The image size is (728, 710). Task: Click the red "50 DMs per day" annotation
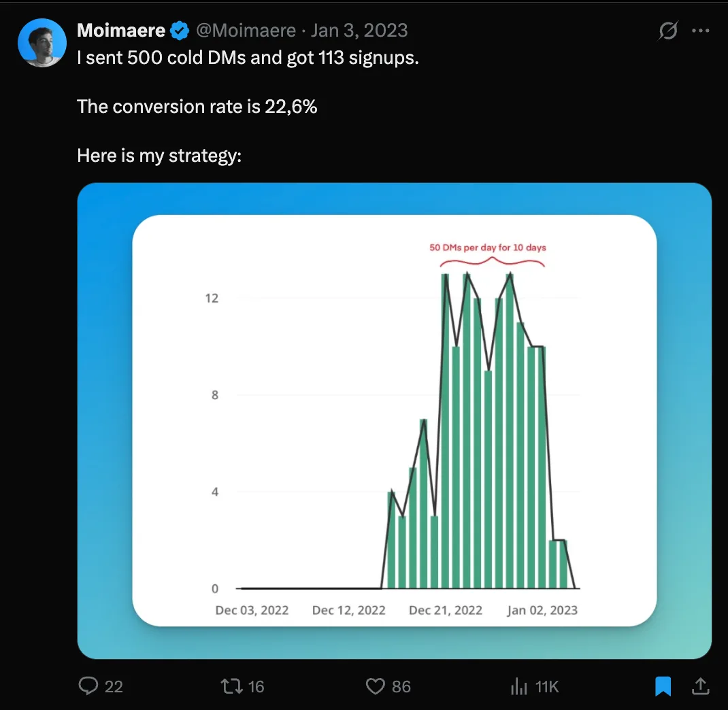tap(487, 248)
